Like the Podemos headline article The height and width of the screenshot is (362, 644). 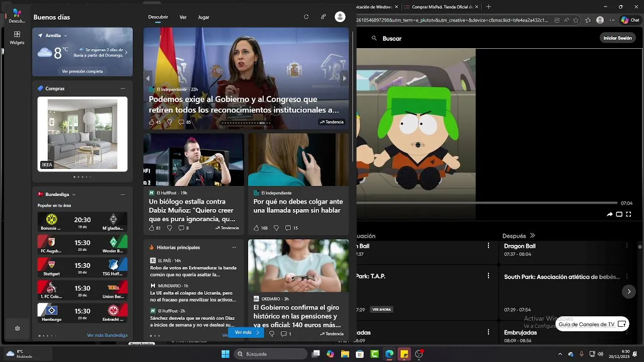coord(151,122)
